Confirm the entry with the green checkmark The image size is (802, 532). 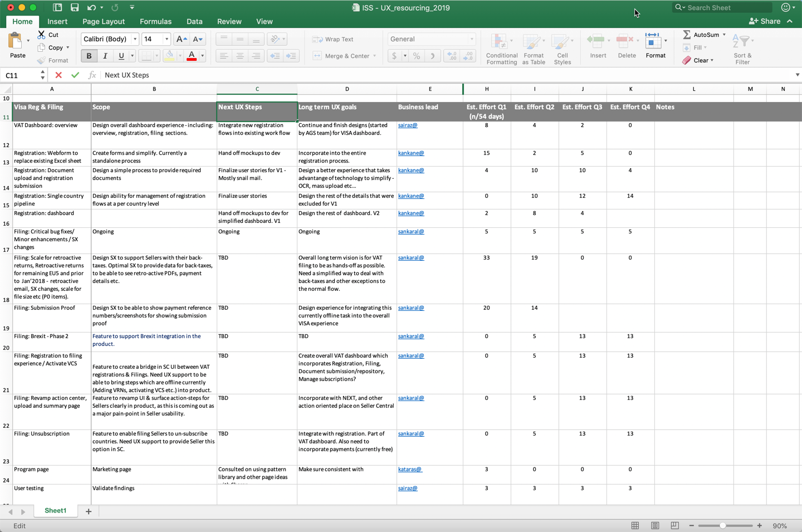[x=75, y=75]
